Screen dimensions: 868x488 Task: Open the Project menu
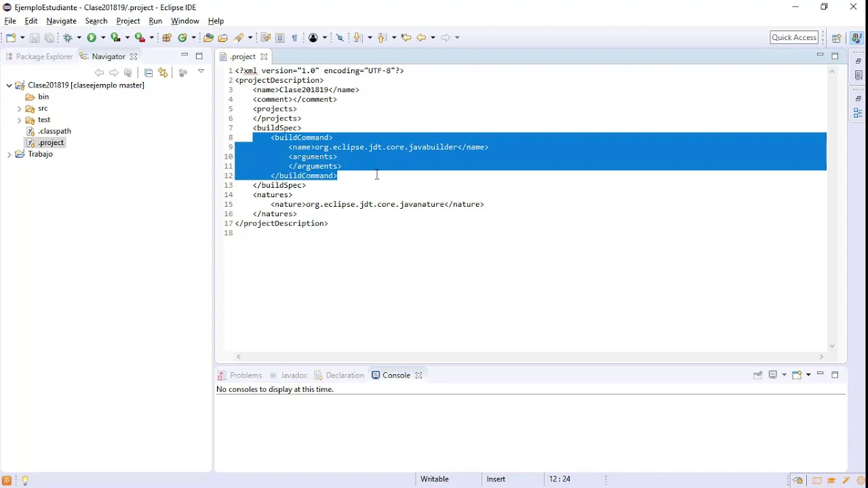(x=128, y=21)
